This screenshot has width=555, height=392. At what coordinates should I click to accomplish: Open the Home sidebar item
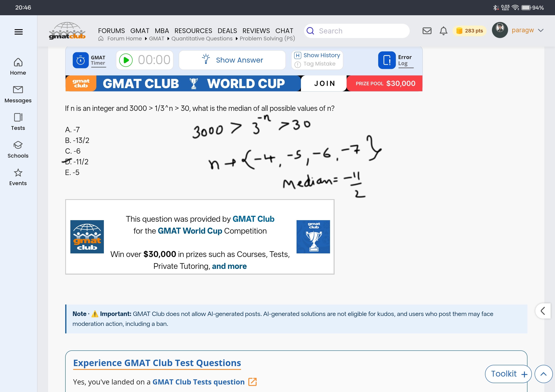coord(18,67)
